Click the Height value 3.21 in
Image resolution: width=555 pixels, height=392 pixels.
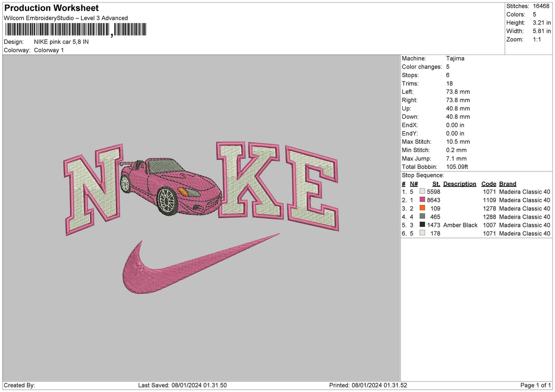click(x=542, y=23)
